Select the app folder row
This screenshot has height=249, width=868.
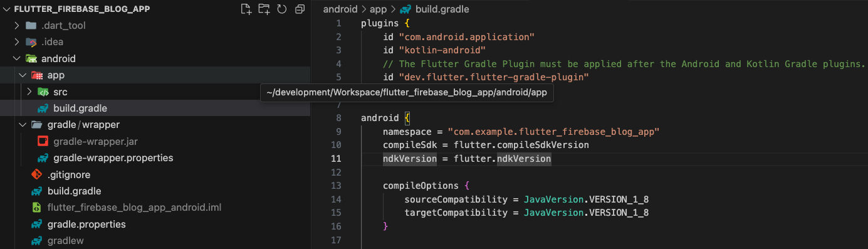click(x=155, y=75)
